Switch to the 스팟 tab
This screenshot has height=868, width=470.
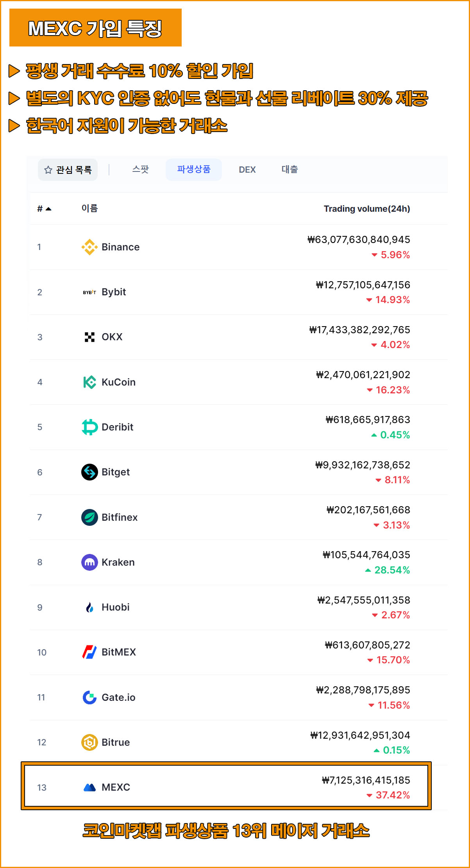[x=140, y=170]
